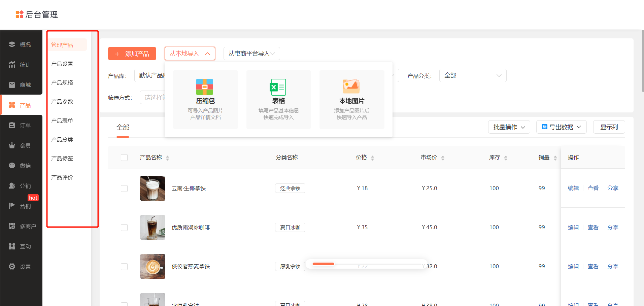Click the orange horizontal scroll slider
The height and width of the screenshot is (306, 644).
click(x=323, y=264)
